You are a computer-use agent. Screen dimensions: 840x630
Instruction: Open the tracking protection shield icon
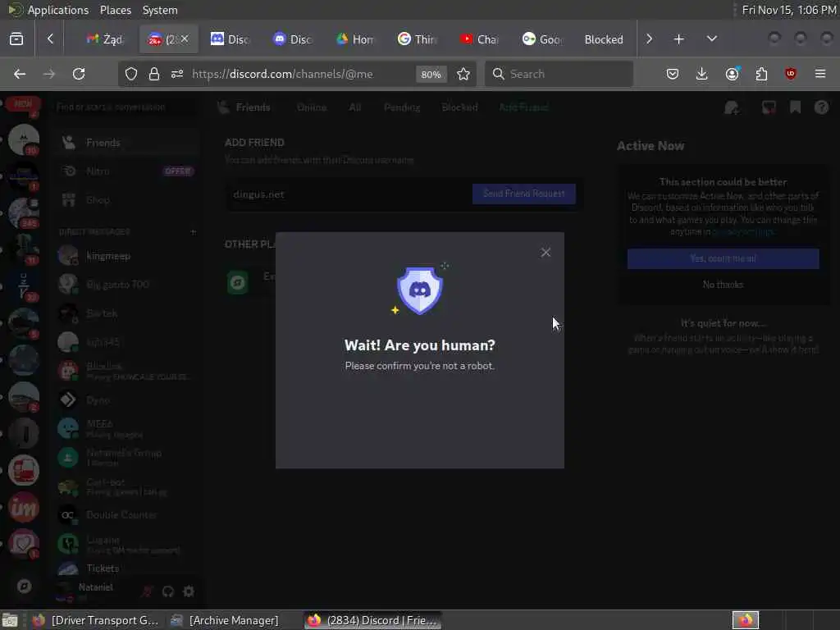pos(131,74)
